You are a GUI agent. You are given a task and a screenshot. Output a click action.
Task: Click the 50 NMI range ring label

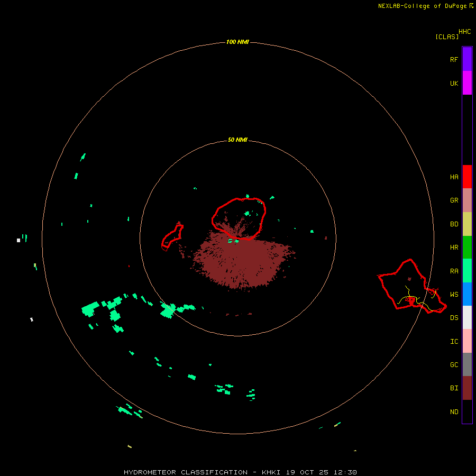tap(237, 140)
